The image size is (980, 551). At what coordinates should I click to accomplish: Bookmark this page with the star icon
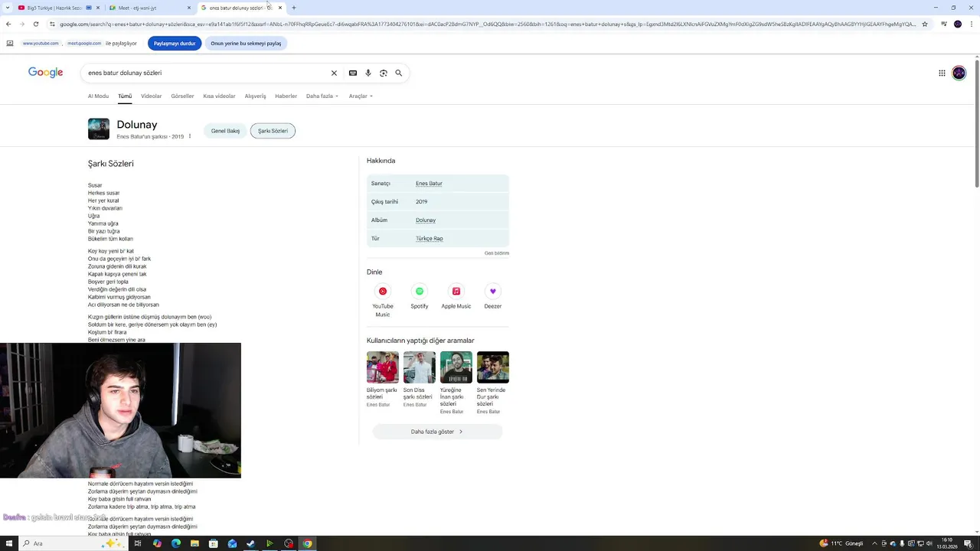[925, 24]
